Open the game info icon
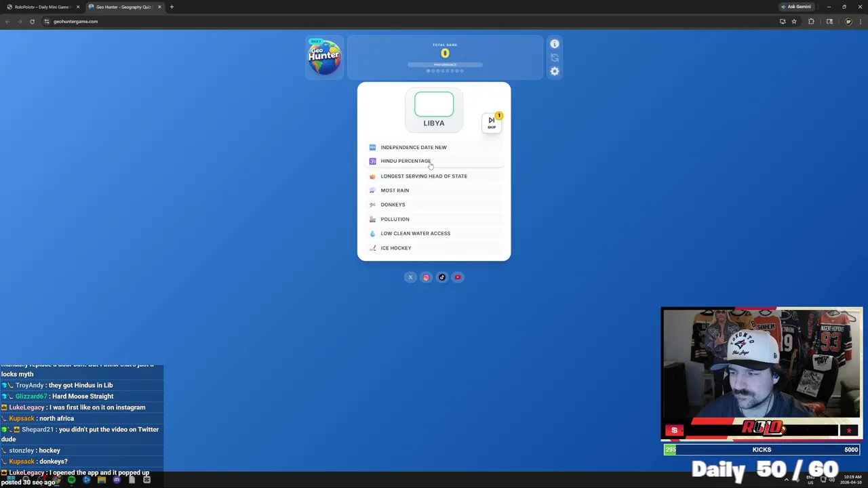Image resolution: width=868 pixels, height=488 pixels. point(555,44)
